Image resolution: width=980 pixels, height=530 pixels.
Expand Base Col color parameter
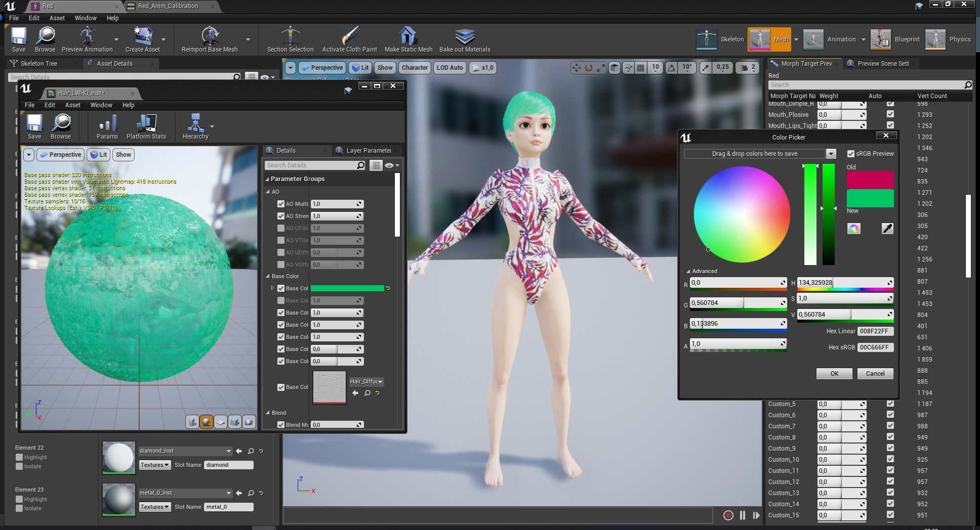[x=272, y=288]
